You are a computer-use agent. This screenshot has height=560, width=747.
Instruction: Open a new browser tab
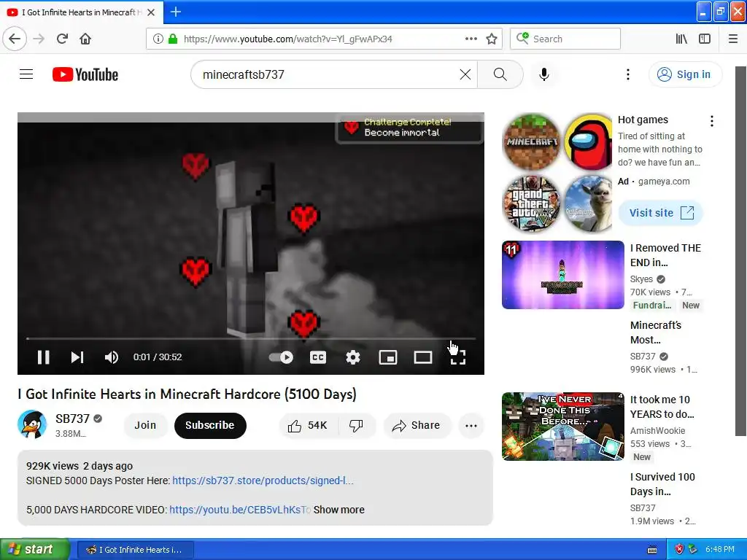[x=176, y=12]
